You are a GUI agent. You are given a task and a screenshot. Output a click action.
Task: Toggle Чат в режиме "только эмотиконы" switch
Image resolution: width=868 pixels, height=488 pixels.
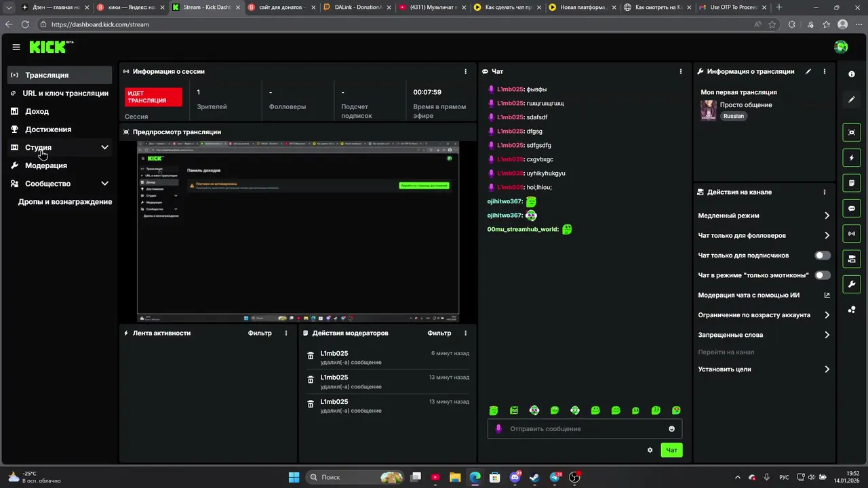point(823,275)
